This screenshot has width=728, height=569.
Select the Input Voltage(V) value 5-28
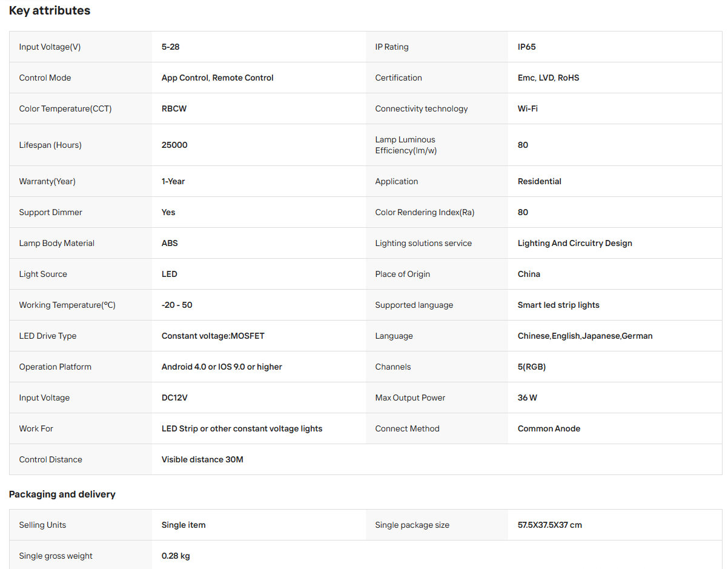click(170, 47)
